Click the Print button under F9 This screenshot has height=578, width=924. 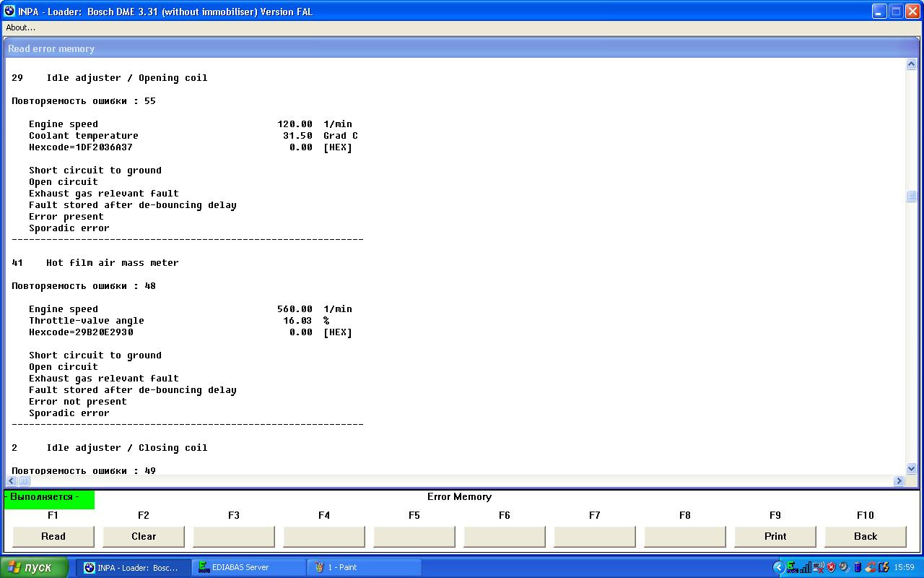775,536
